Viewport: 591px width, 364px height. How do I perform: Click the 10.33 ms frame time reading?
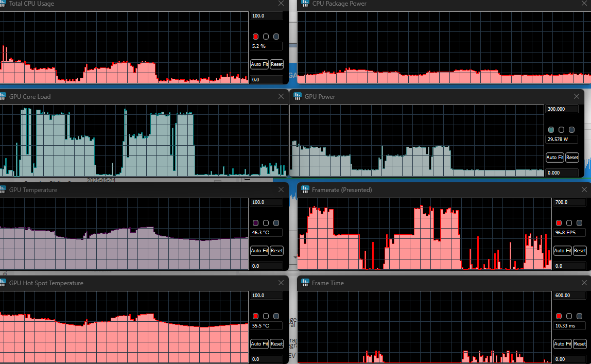point(570,325)
